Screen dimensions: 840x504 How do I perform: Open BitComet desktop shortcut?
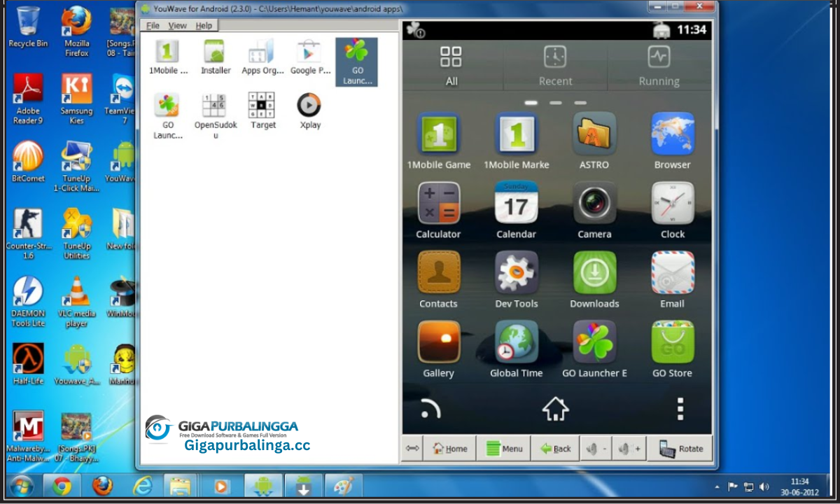pyautogui.click(x=28, y=162)
